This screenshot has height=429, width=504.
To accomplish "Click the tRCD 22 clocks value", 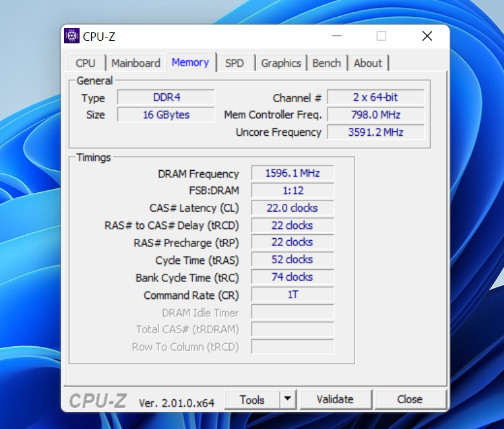I will pos(292,225).
